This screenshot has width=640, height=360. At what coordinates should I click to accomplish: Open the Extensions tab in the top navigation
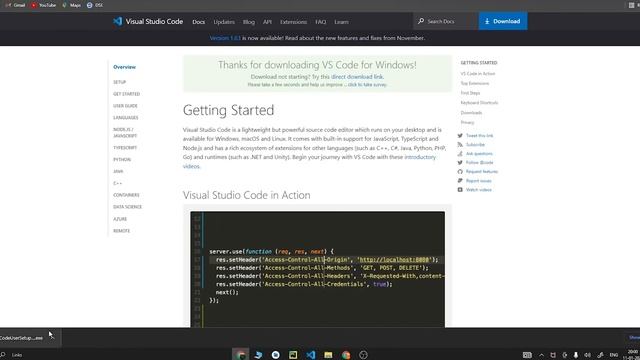click(293, 22)
